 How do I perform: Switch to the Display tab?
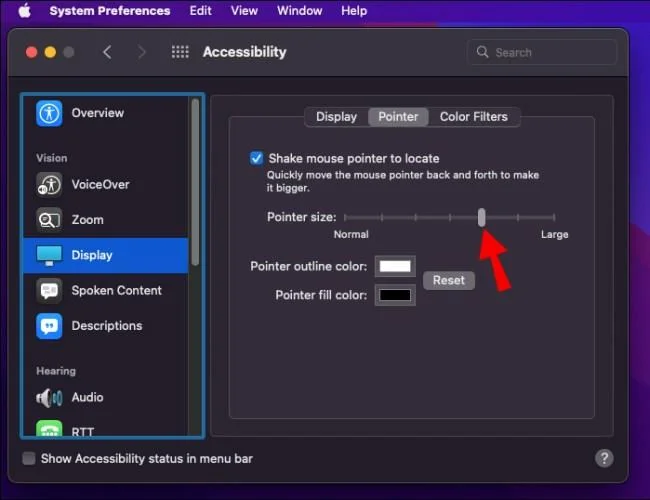point(336,117)
